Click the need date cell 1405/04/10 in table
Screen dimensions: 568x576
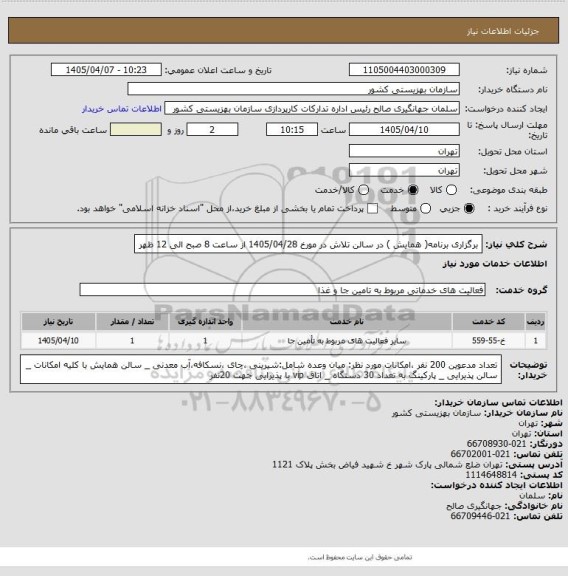tap(58, 341)
